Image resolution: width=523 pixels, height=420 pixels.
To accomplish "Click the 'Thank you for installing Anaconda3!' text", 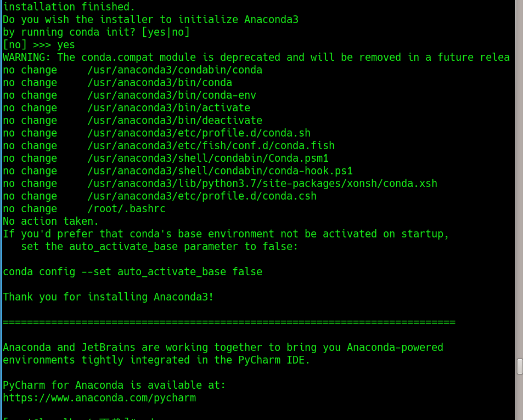I will tap(108, 297).
